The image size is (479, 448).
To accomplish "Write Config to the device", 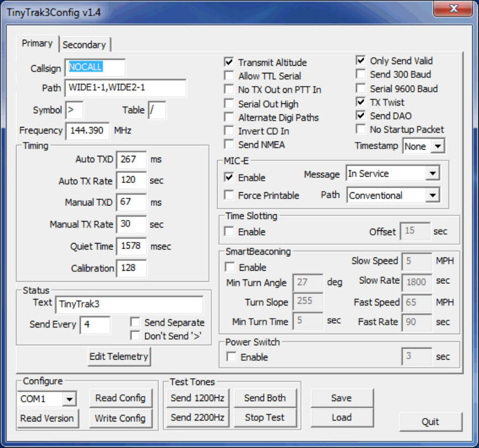I will click(120, 418).
